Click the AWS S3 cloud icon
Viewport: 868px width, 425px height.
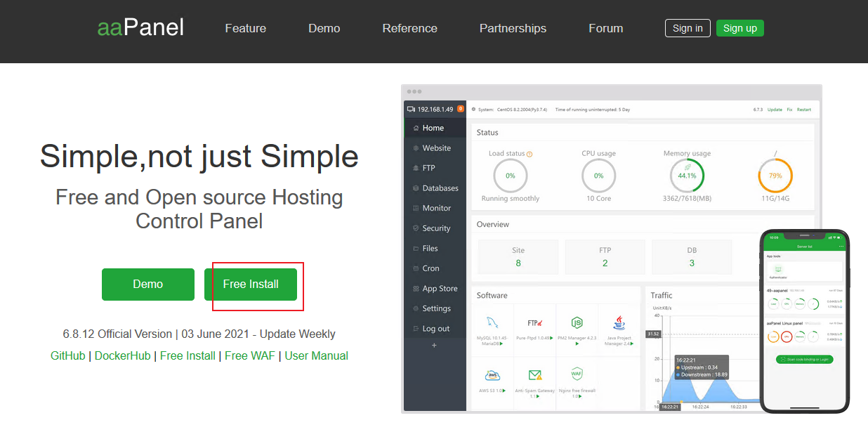[492, 374]
